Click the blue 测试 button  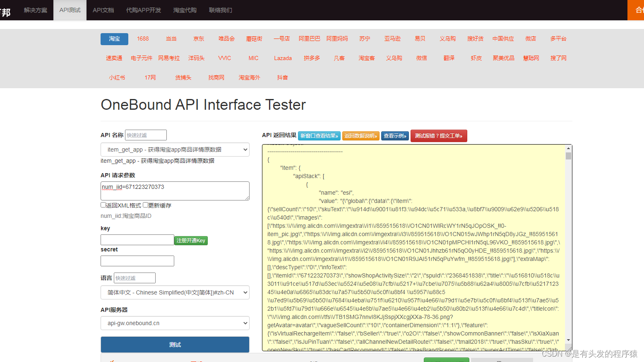(175, 345)
